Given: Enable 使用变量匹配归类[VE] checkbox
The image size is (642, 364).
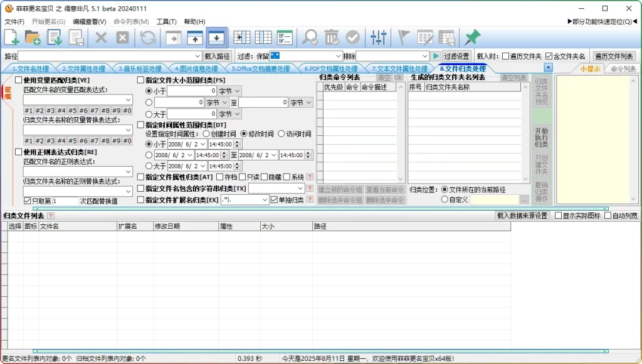Looking at the screenshot, I should pyautogui.click(x=18, y=80).
